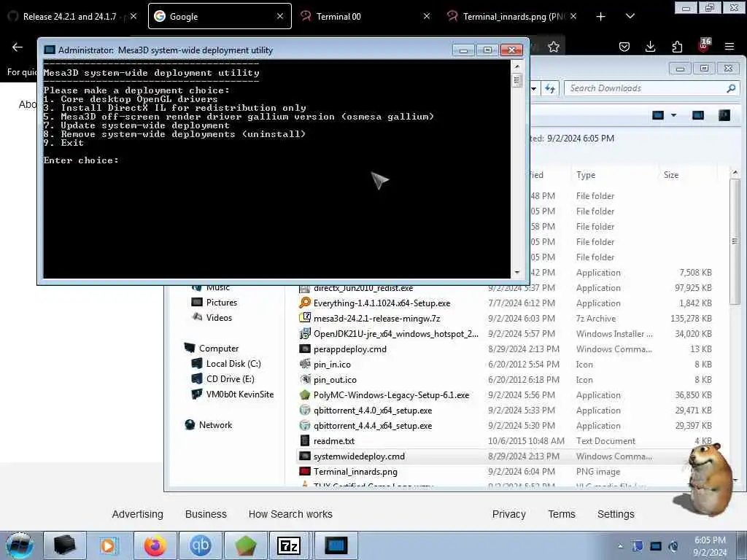Open the Explorer address bar dropdown arrow
The width and height of the screenshot is (747, 560).
(x=534, y=88)
